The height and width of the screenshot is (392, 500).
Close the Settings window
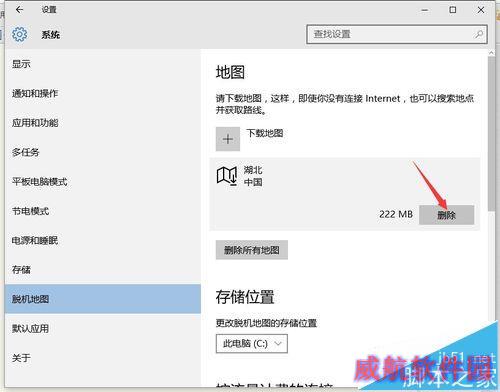click(x=481, y=10)
